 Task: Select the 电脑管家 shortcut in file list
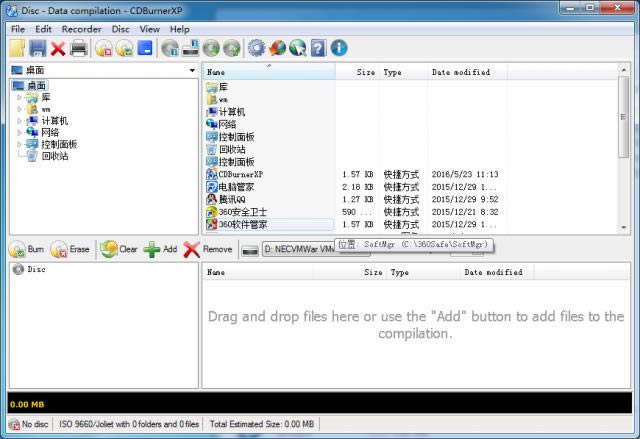click(x=236, y=187)
